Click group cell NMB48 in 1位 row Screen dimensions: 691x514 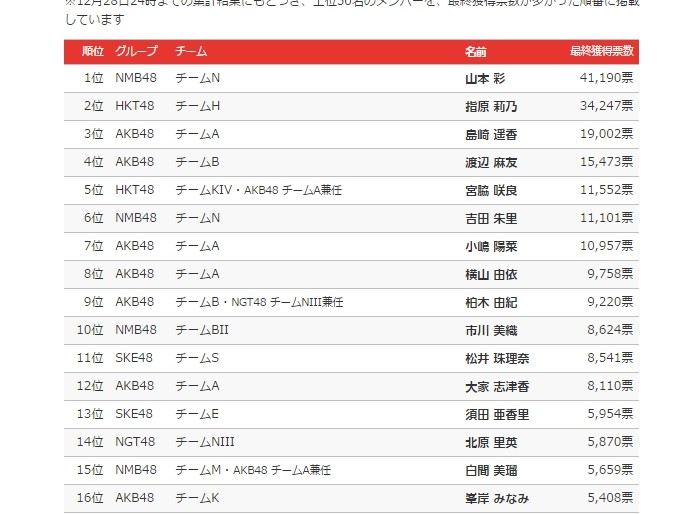point(136,78)
